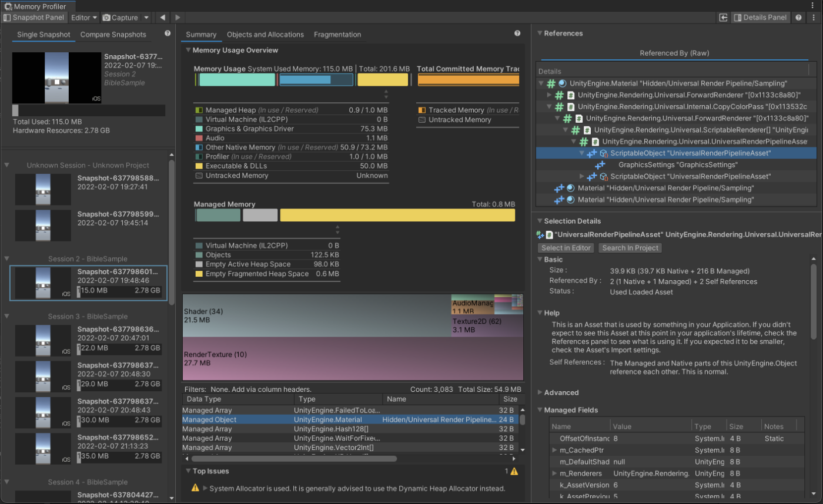Screen dimensions: 823x504
Task: Open the help icon in the Summary view
Action: [517, 33]
